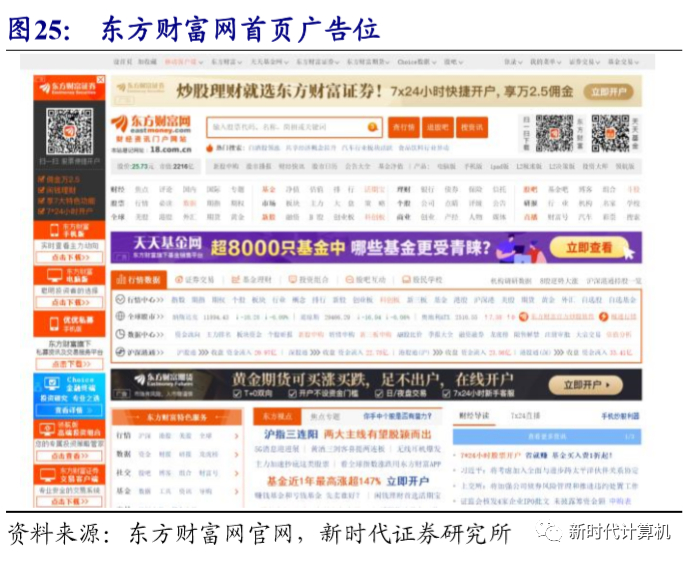
Task: Click the monitor icon on Choice金融终端 block
Action: pos(52,384)
